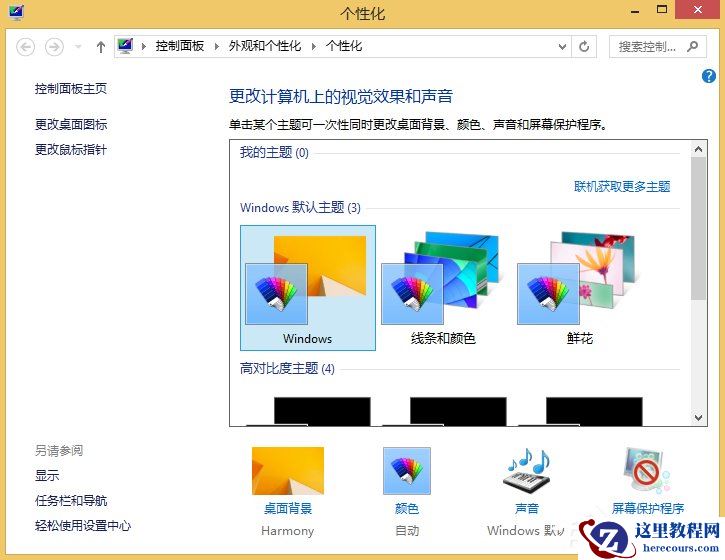Open window color via color fan icon
Viewport: 725px width, 560px height.
[407, 471]
